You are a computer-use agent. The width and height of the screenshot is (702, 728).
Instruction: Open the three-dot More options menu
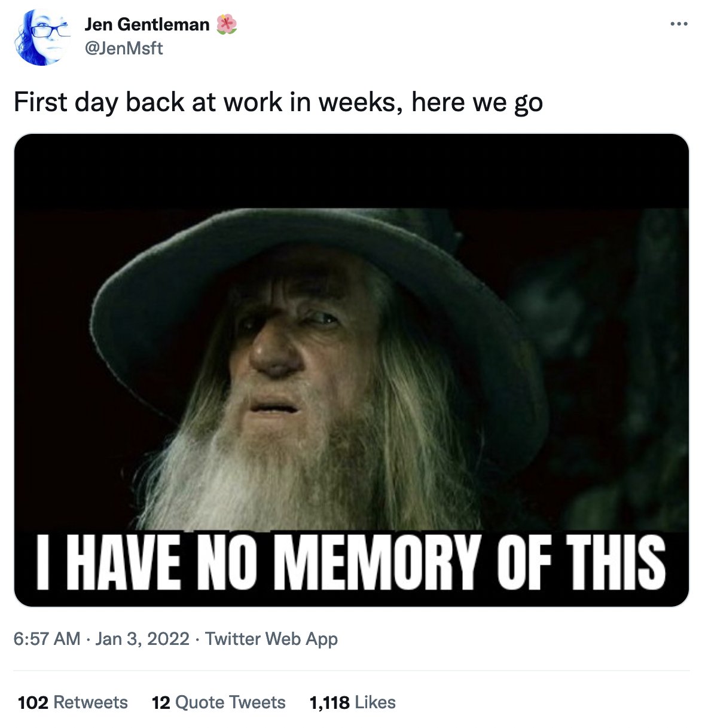point(679,25)
